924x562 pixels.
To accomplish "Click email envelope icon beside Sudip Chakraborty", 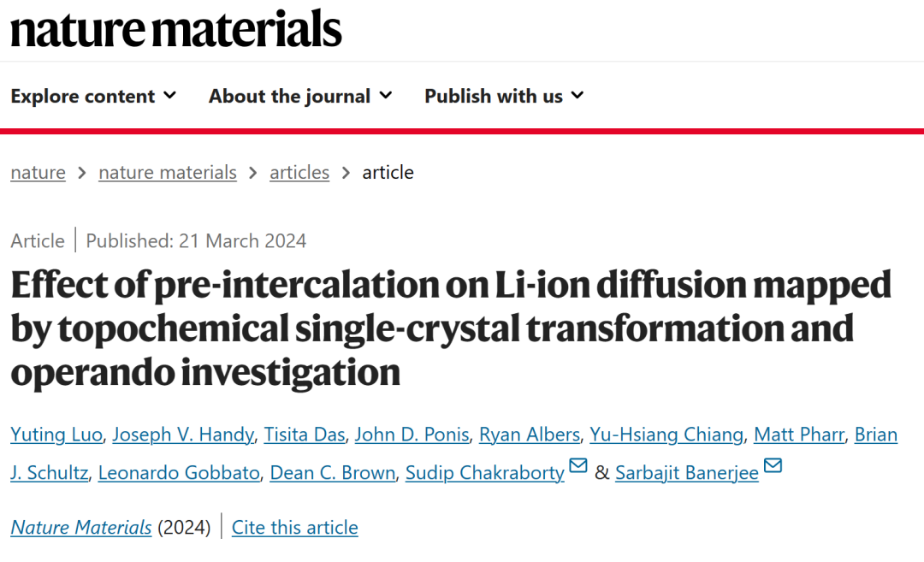I will point(578,465).
